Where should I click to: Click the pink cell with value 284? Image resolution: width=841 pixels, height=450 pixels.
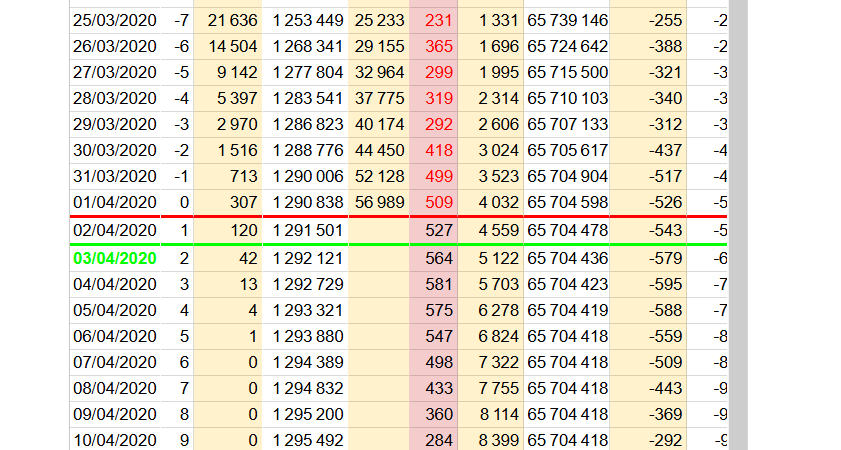pos(433,439)
